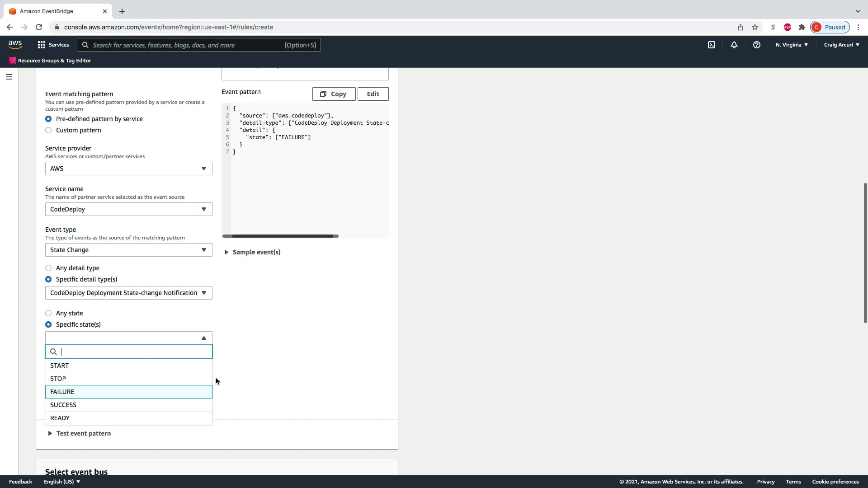868x488 pixels.
Task: Copy the event pattern JSON
Action: (334, 94)
